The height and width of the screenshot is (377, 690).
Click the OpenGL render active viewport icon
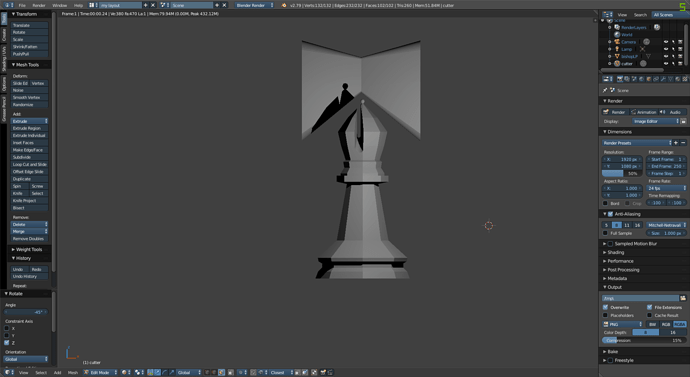pos(322,372)
